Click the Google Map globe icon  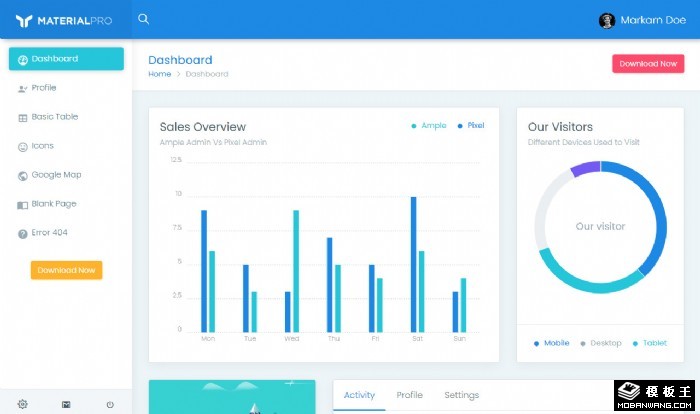click(23, 175)
